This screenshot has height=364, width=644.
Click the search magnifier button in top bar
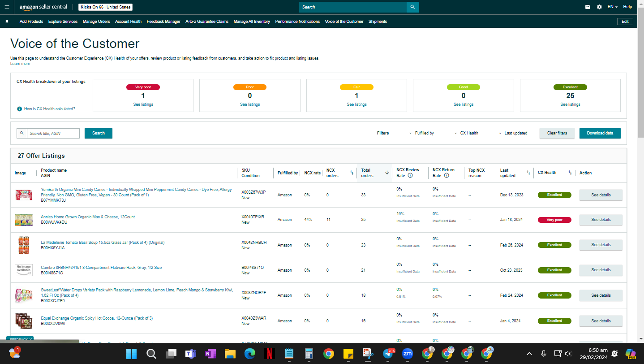click(412, 7)
